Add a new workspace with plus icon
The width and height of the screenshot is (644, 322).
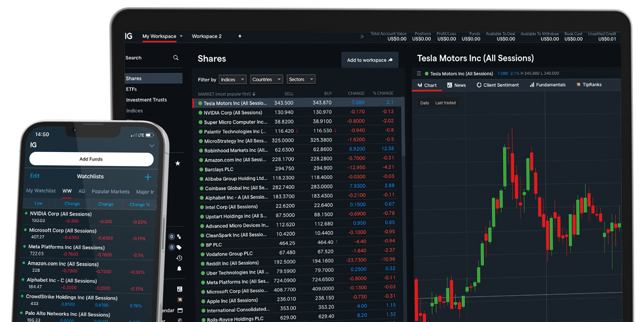[x=240, y=36]
